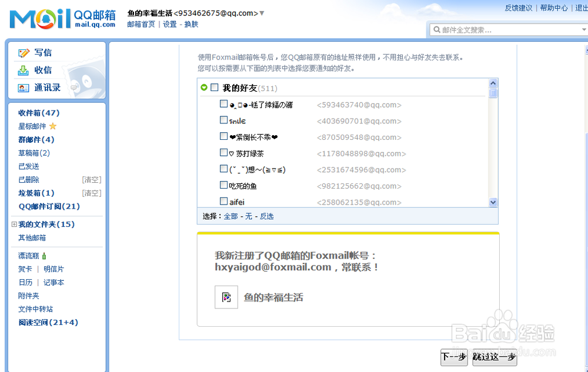Open 草稿箱(2) drafts folder

click(x=34, y=153)
